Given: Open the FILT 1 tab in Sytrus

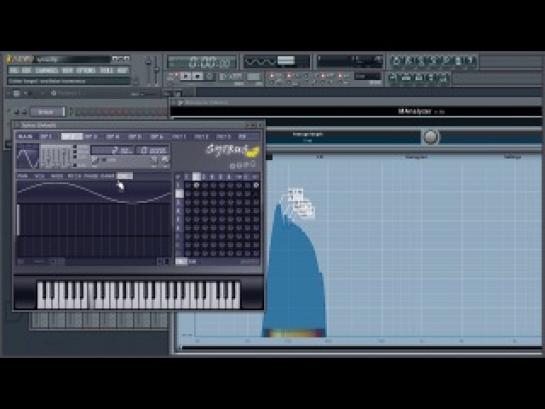Looking at the screenshot, I should click(179, 137).
